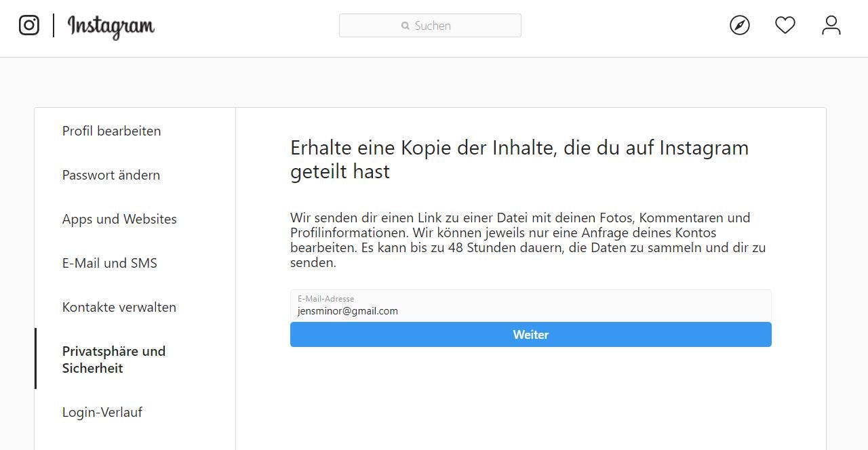Open the Explore compass icon
This screenshot has width=868, height=450.
pos(740,26)
